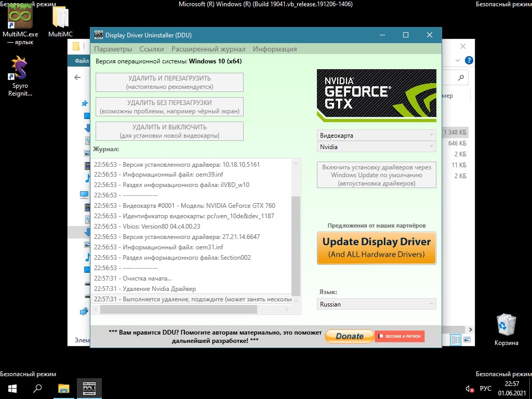This screenshot has height=399, width=532.
Task: Click the Donate button
Action: point(350,336)
